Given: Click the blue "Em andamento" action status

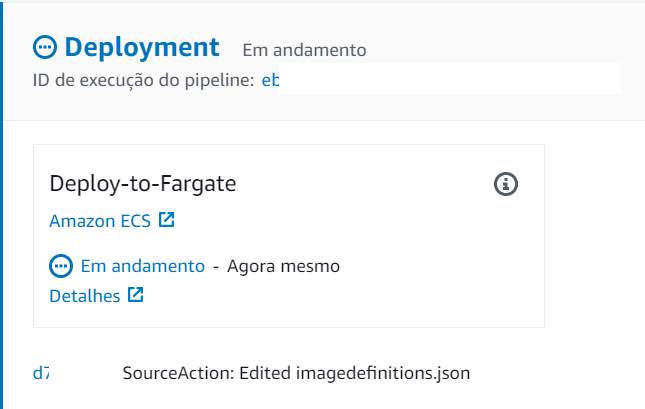Looking at the screenshot, I should click(142, 267).
